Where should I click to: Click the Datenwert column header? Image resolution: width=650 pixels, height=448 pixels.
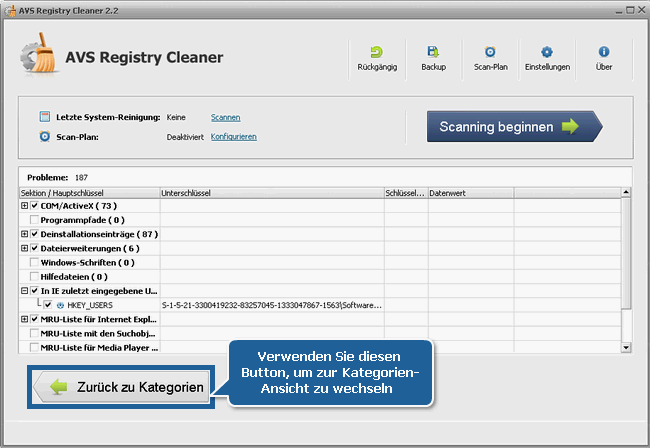471,193
